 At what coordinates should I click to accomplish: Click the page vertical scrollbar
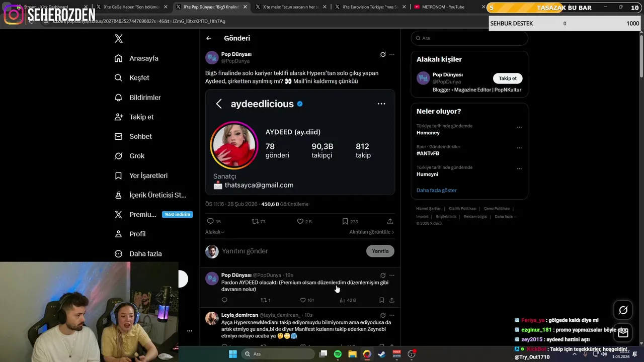click(640, 55)
